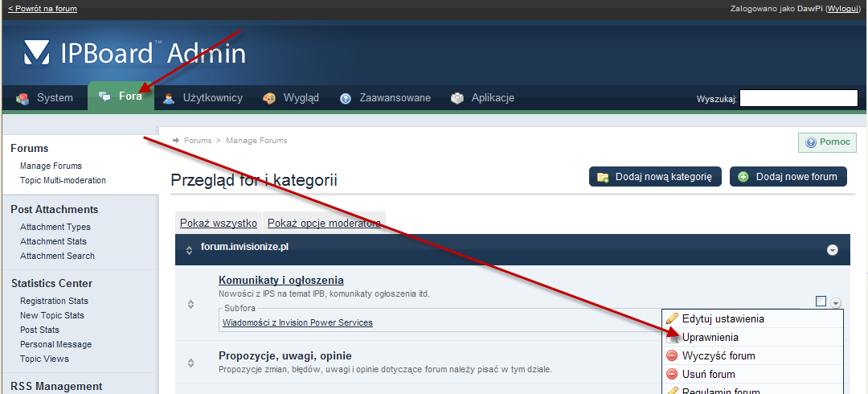
Task: Click the red icon beside Wyczyść forum
Action: (672, 355)
